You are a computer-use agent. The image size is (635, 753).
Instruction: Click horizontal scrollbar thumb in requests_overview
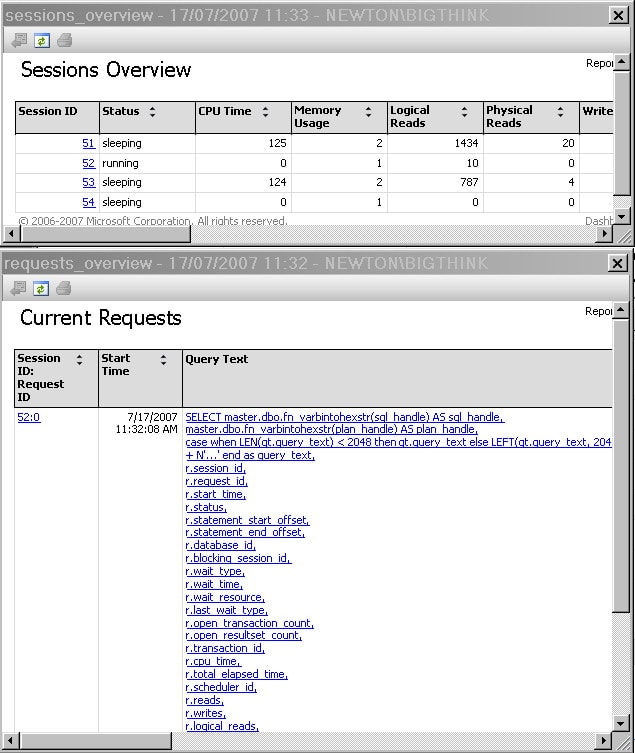click(x=96, y=741)
